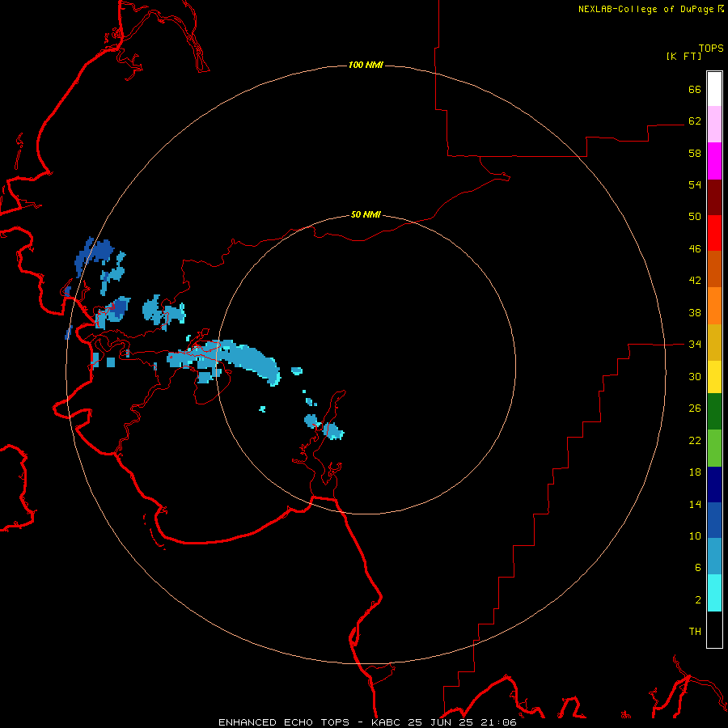Viewport: 728px width, 728px height.
Task: Select the bright red legend swatch
Action: coord(714,233)
